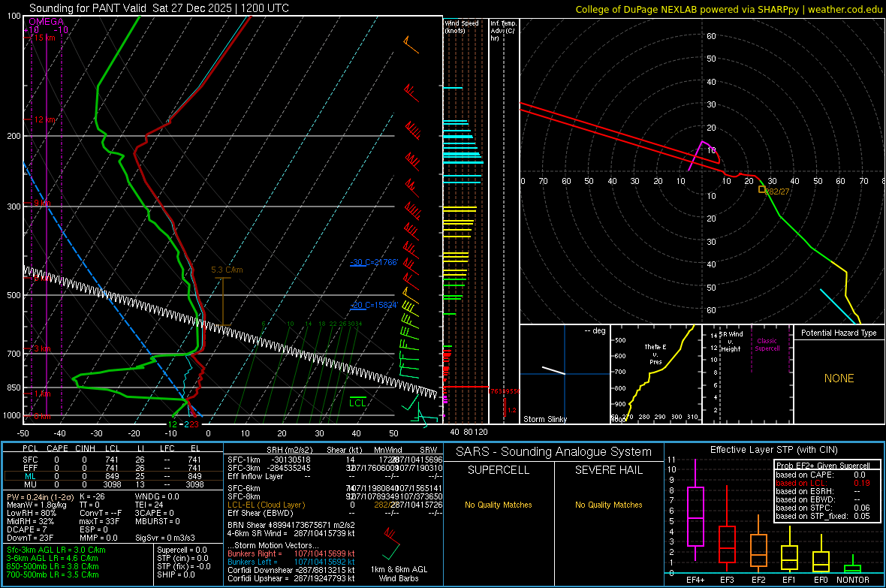Image resolution: width=886 pixels, height=588 pixels.
Task: Click the "-30 C=21766'" level label
Action: pyautogui.click(x=374, y=262)
